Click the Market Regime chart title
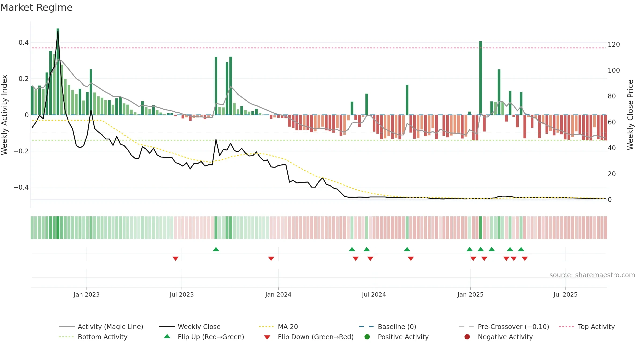644x362 pixels. tap(36, 8)
